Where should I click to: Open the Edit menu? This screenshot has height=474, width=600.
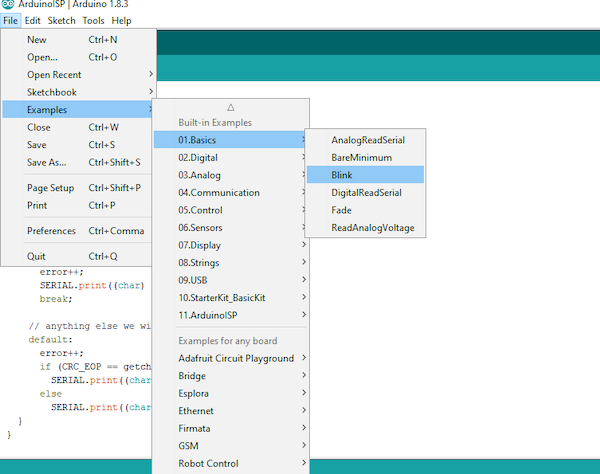[x=33, y=21]
